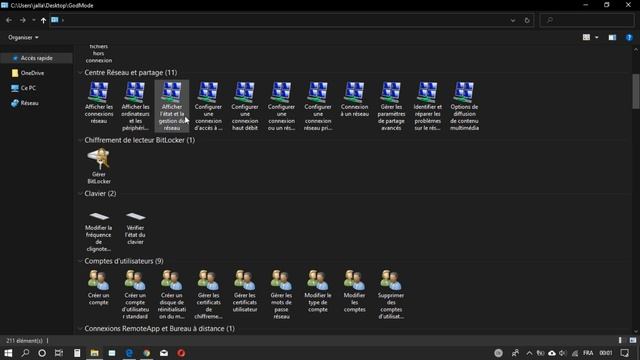Select Ce PC in navigation pane
This screenshot has height=360, width=640.
pos(28,88)
